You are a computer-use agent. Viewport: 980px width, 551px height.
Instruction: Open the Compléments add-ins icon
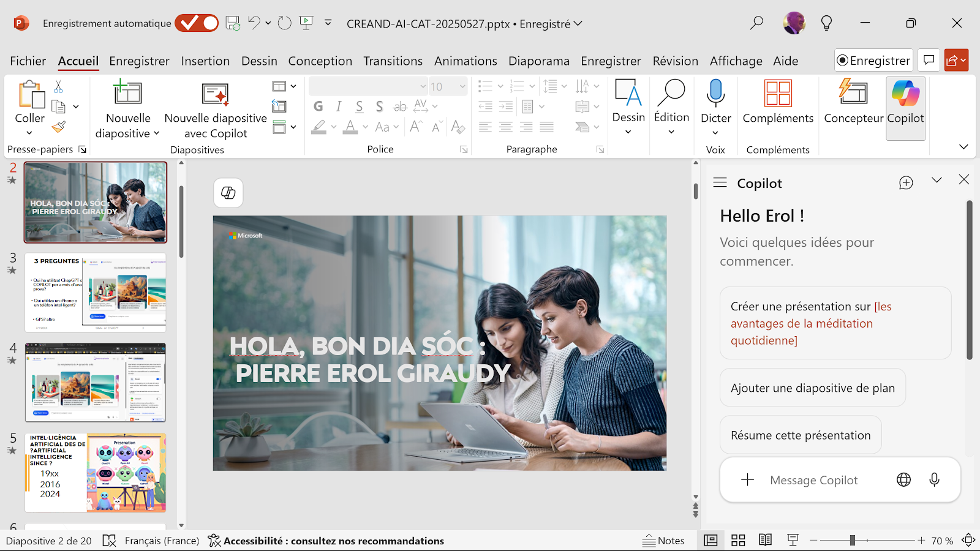[x=778, y=93]
